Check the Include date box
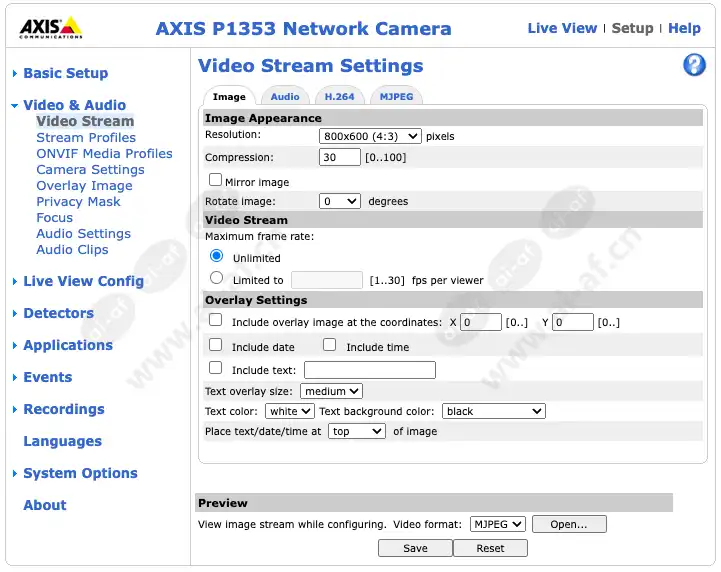The height and width of the screenshot is (572, 721). coord(215,344)
